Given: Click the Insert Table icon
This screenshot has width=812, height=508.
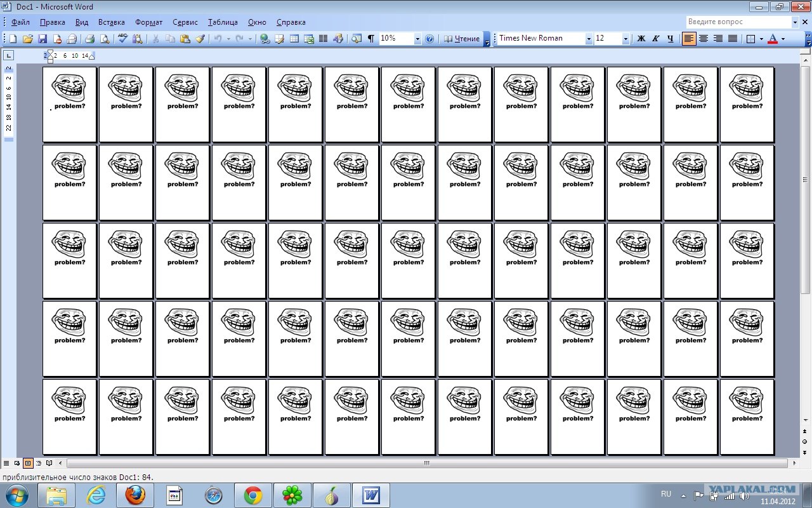Looking at the screenshot, I should (294, 39).
